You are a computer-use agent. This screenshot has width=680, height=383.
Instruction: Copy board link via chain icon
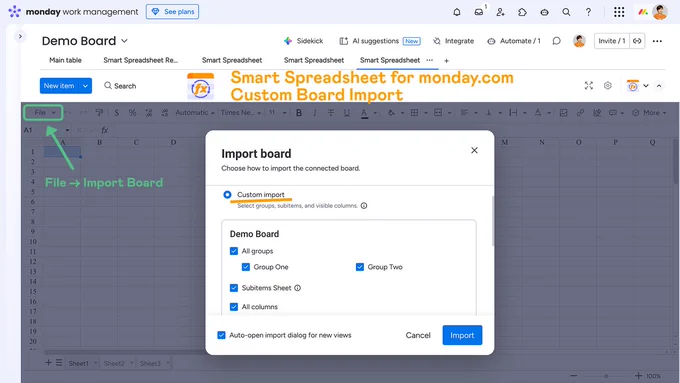click(637, 41)
